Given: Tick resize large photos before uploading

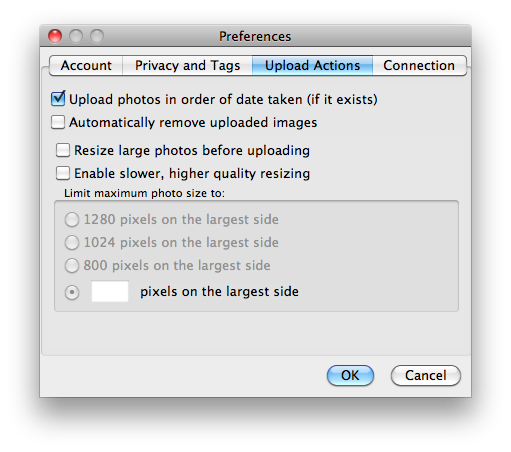Looking at the screenshot, I should click(x=63, y=150).
